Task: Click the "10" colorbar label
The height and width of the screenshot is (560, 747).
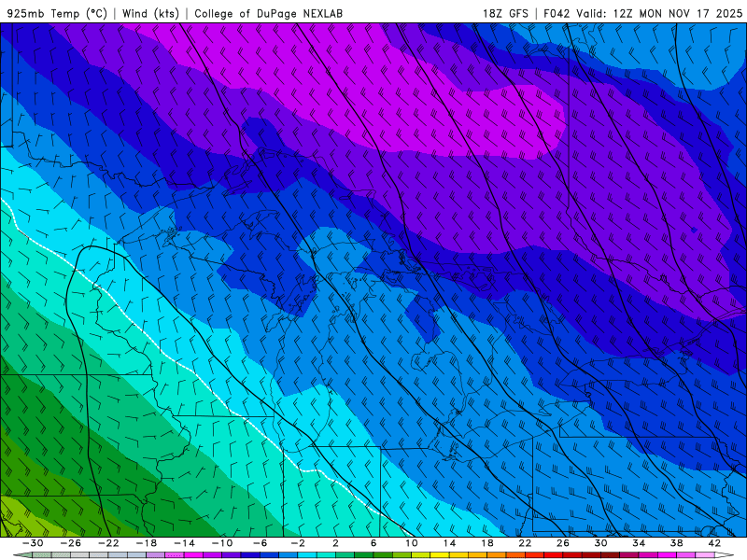Action: point(412,543)
